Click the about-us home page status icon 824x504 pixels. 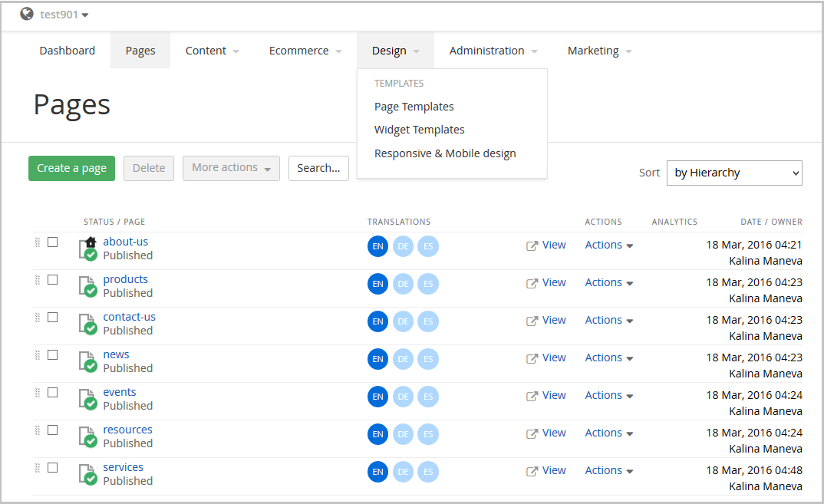89,249
